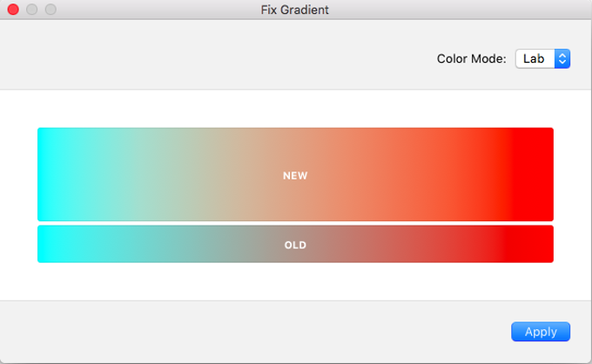Close the Fix Gradient window
The width and height of the screenshot is (592, 364).
click(x=13, y=9)
